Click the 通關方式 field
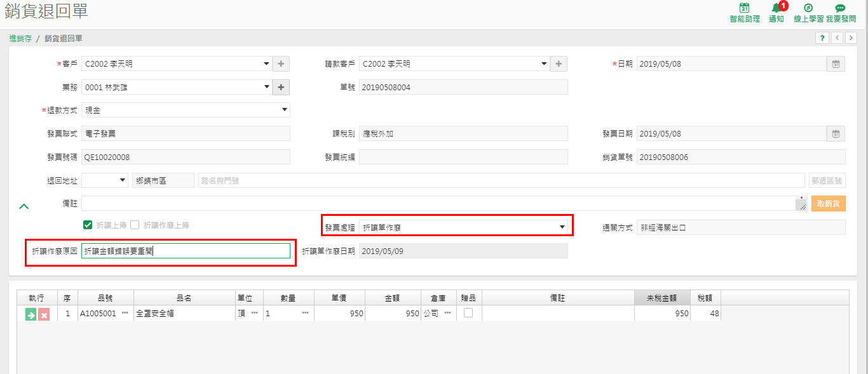This screenshot has width=868, height=374. 741,227
